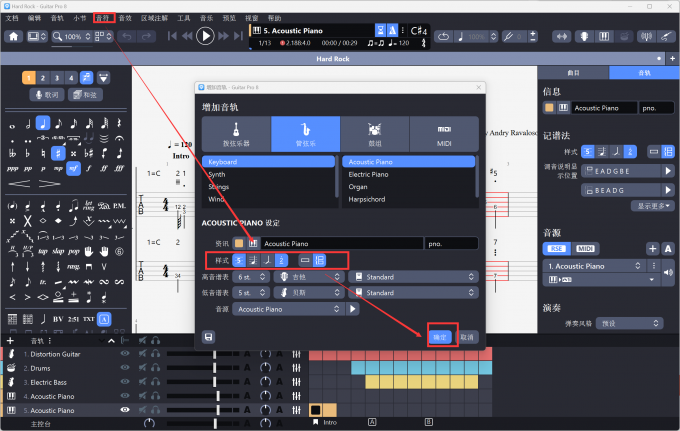Click the home icon in top toolbar
Image resolution: width=680 pixels, height=431 pixels.
[x=14, y=36]
